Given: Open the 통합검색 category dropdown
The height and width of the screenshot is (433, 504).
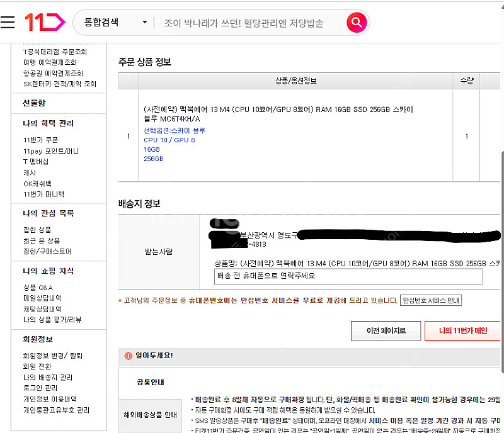Looking at the screenshot, I should pyautogui.click(x=115, y=22).
